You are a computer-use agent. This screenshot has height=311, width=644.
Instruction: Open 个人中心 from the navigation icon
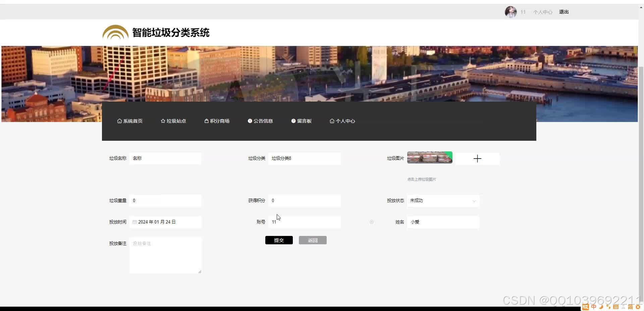pyautogui.click(x=332, y=121)
